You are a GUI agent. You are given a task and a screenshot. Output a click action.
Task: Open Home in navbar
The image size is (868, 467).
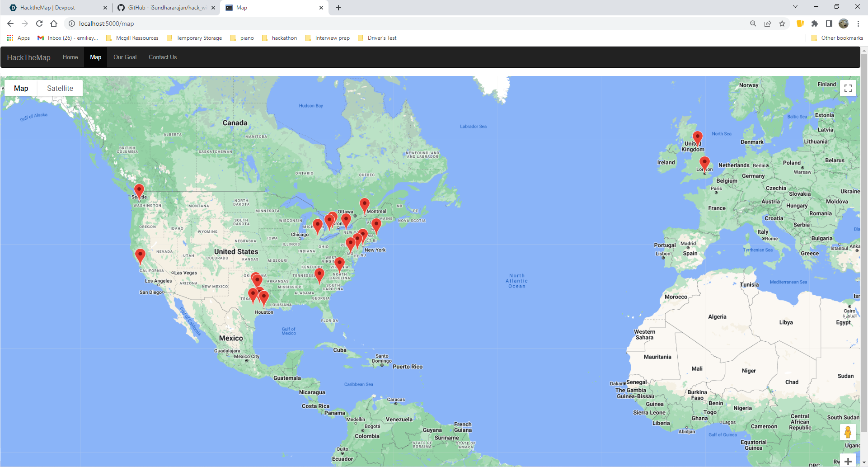click(70, 57)
